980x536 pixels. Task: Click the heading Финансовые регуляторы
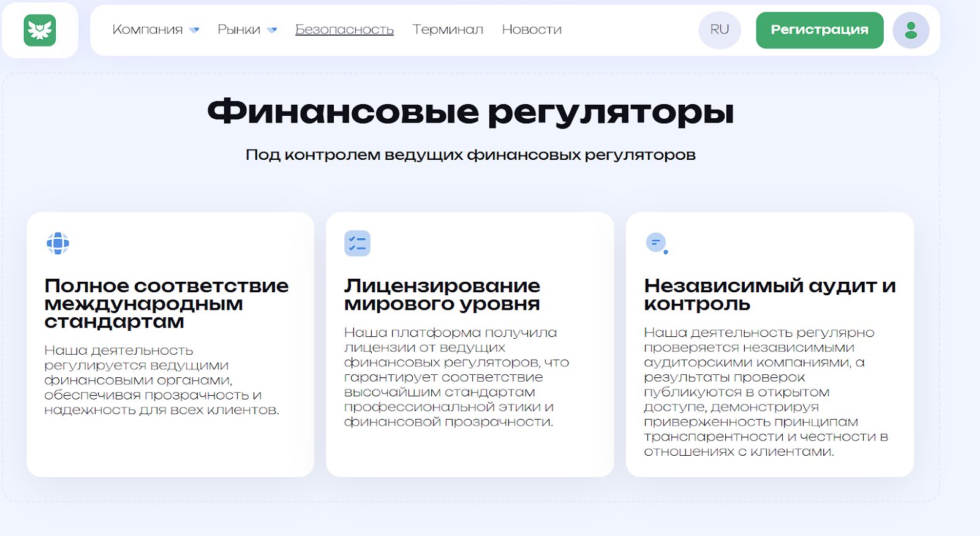pos(470,111)
